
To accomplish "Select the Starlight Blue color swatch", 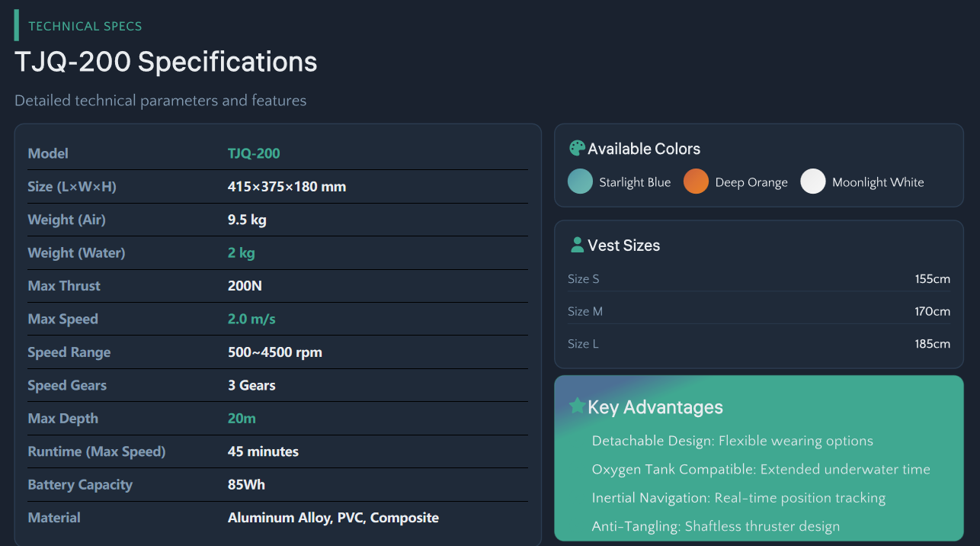I will 580,181.
